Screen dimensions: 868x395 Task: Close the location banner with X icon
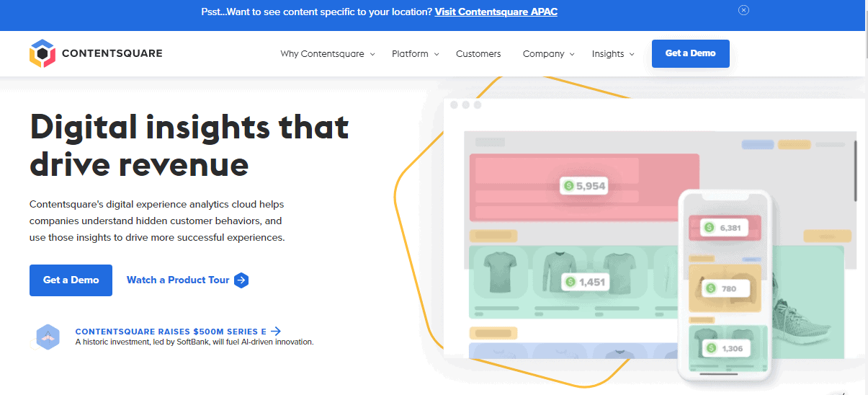743,10
